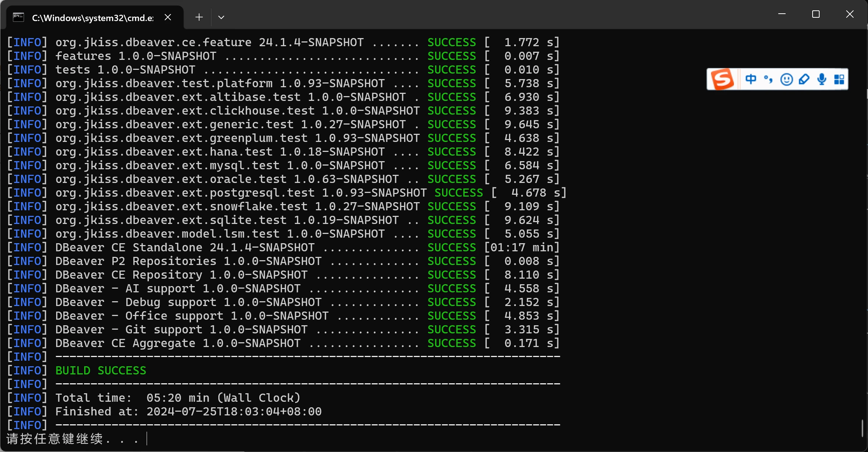Close the terminal window
This screenshot has width=868, height=452.
click(x=850, y=14)
